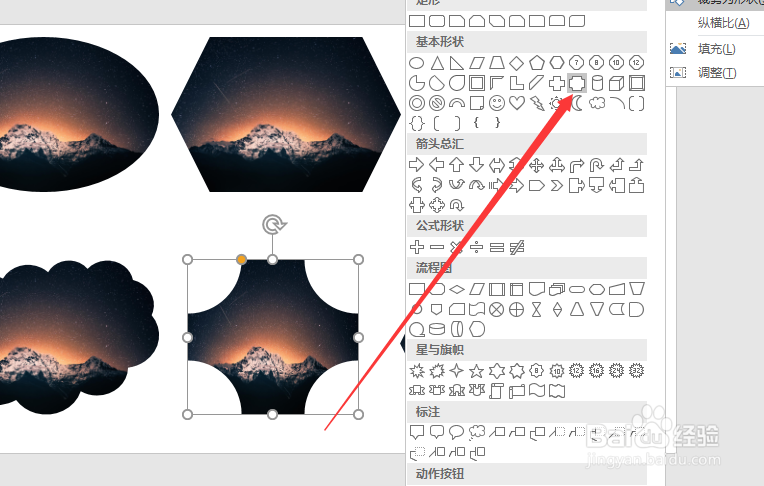Click the 调整(T) fit option
Image resolution: width=764 pixels, height=486 pixels.
[717, 73]
